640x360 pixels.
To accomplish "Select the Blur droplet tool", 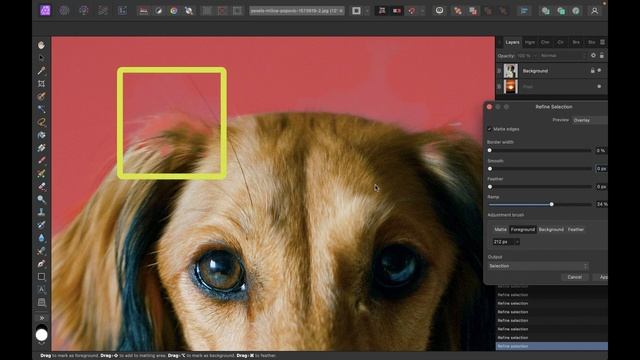I will tap(41, 238).
